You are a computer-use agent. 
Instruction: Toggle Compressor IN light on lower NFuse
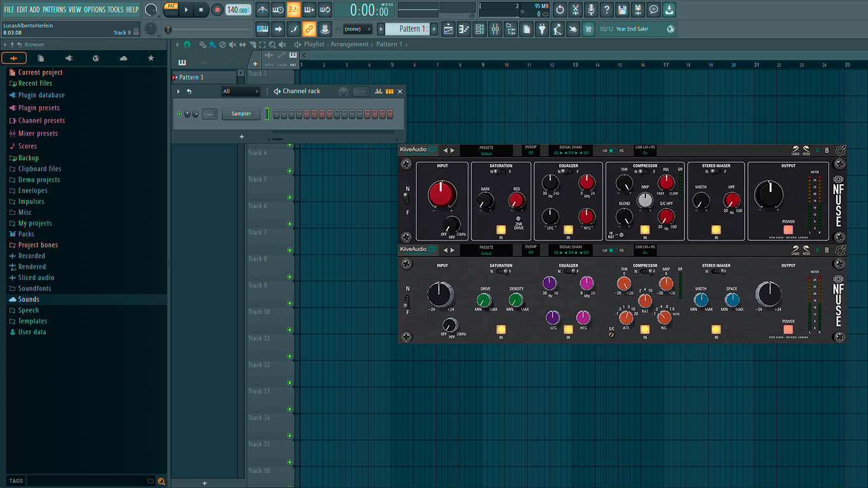[645, 329]
